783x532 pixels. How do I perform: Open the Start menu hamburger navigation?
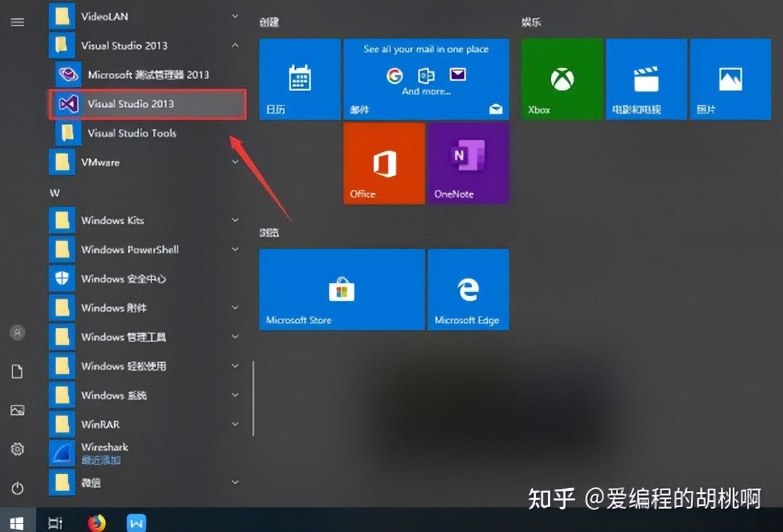coord(17,22)
